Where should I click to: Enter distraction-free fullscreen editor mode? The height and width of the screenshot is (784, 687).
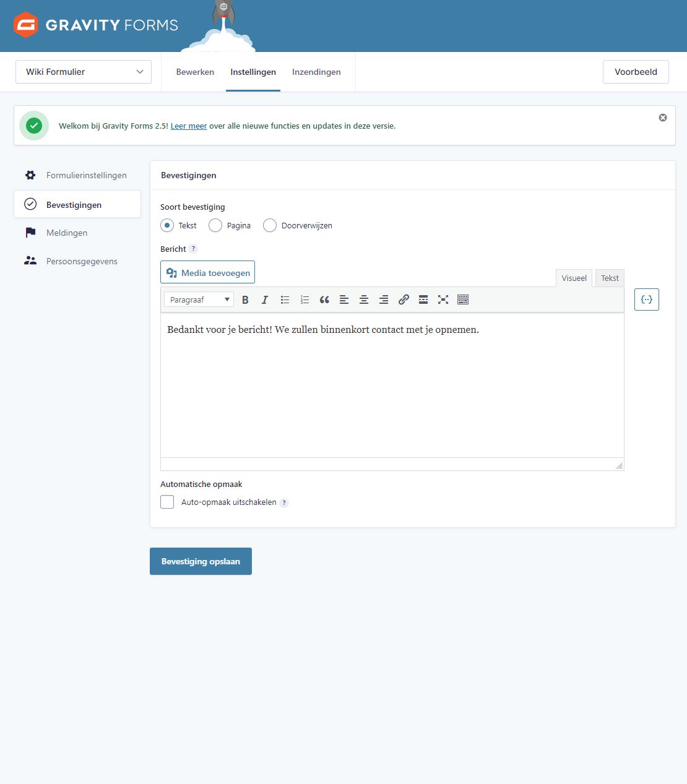[443, 300]
